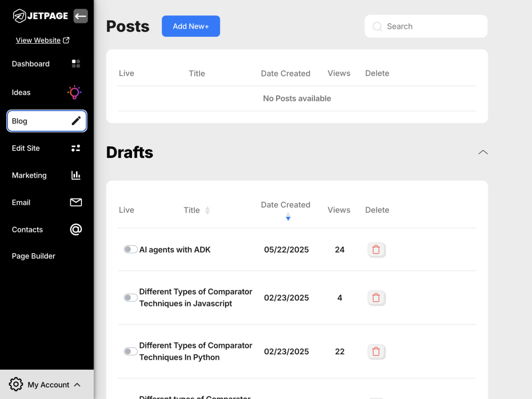532x399 pixels.
Task: Delete the Comparator Techniques in Javascript draft
Action: pyautogui.click(x=376, y=297)
